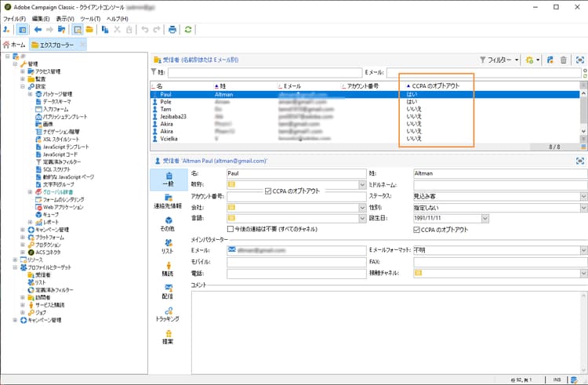This screenshot has height=385, width=588.
Task: Click the connection icon in status bar
Action: pyautogui.click(x=574, y=380)
